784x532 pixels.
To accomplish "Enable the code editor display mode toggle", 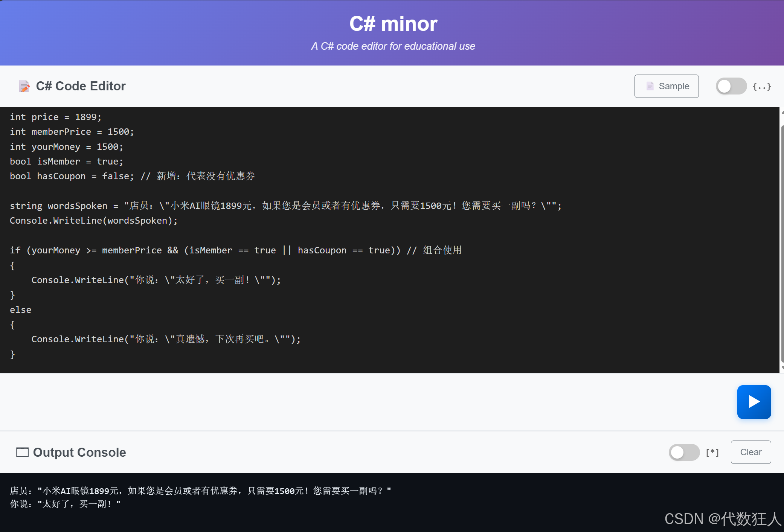I will pos(730,86).
